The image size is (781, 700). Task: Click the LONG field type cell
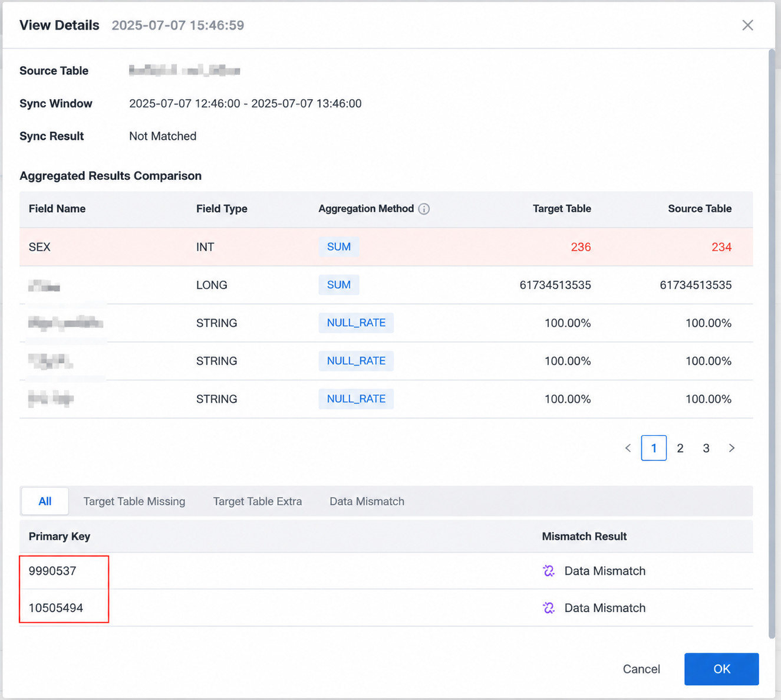pyautogui.click(x=212, y=285)
